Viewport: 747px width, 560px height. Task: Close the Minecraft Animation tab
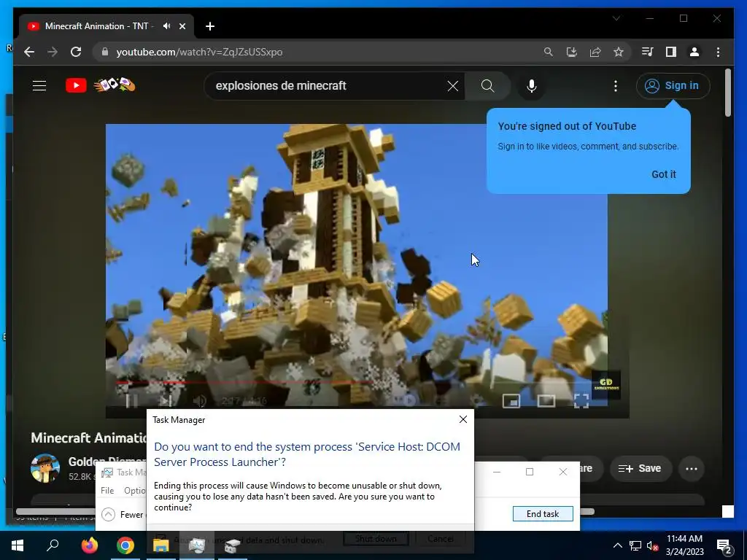click(x=182, y=26)
